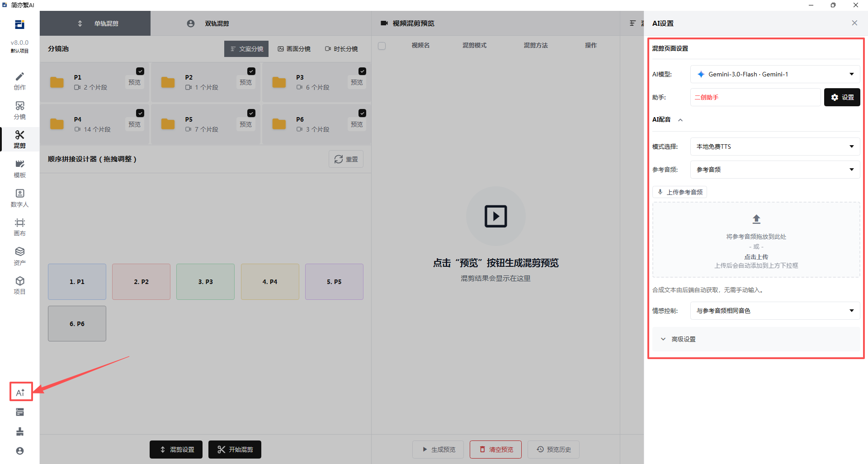
Task: Switch to the 单轨混剪 tab
Action: 95,24
